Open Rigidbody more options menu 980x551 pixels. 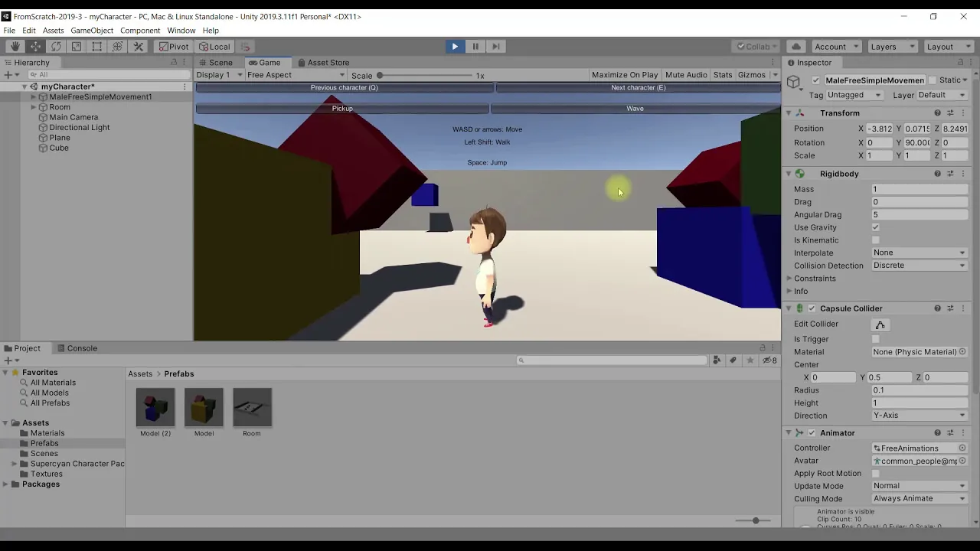[x=963, y=174]
